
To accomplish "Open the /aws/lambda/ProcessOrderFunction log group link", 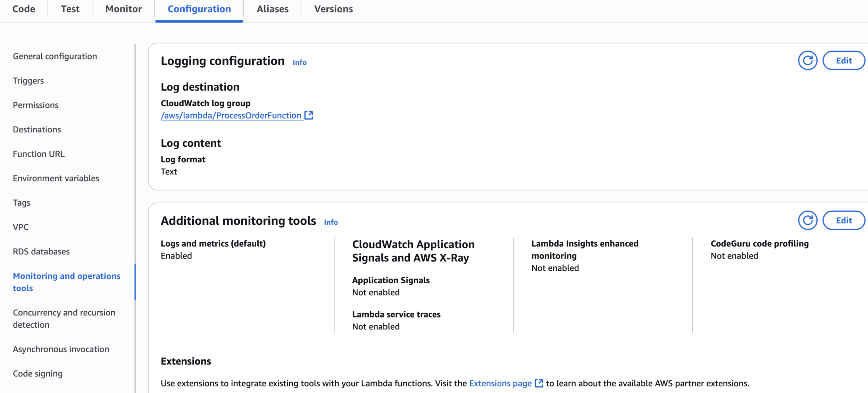I will (231, 115).
